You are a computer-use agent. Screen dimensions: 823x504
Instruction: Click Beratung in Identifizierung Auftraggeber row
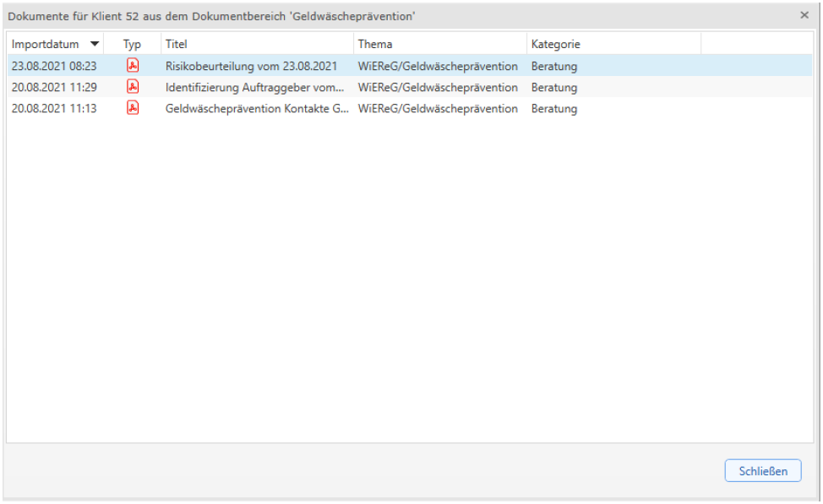point(554,87)
